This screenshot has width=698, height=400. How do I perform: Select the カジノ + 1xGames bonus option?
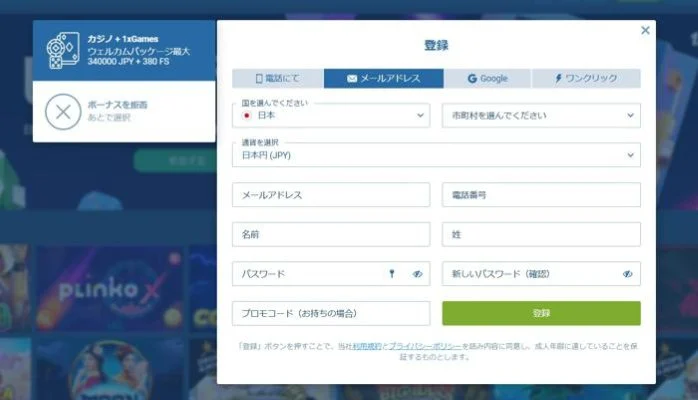[x=124, y=50]
